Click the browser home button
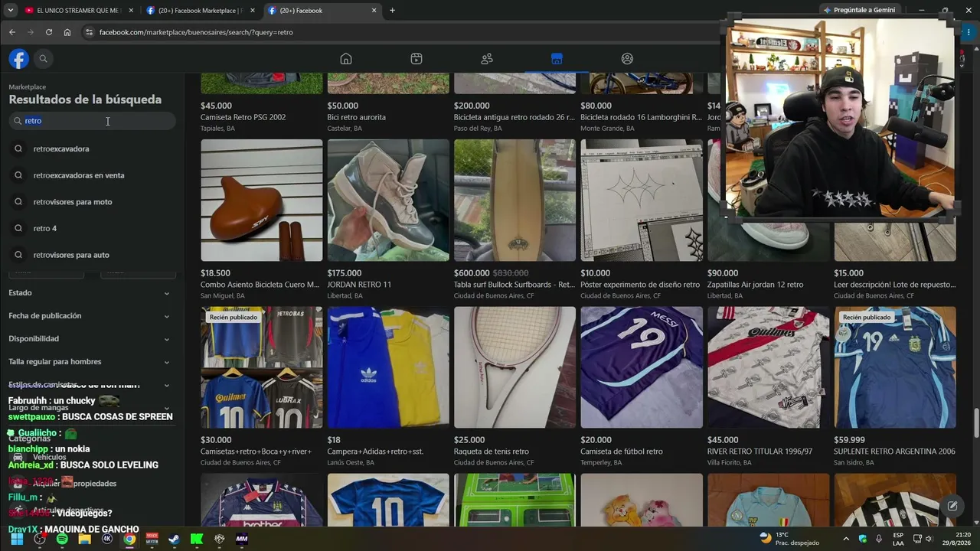980x551 pixels. click(x=67, y=32)
